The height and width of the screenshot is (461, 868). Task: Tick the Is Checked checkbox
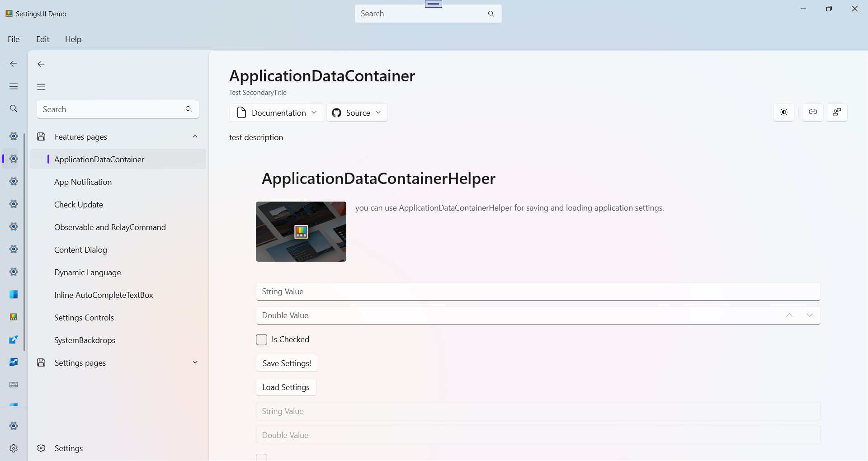[261, 339]
